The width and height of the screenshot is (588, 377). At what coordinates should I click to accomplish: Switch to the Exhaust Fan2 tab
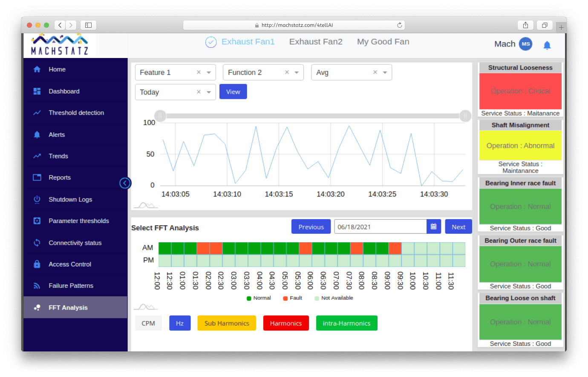click(316, 42)
